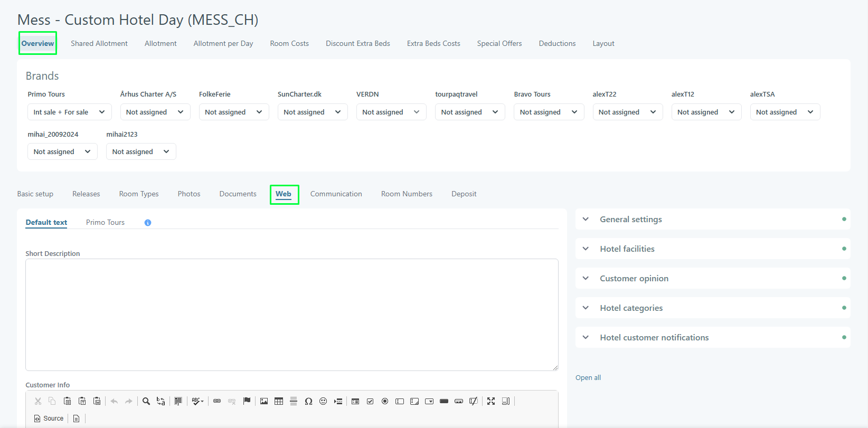Click the Anchor flag icon
868x428 pixels.
(247, 401)
